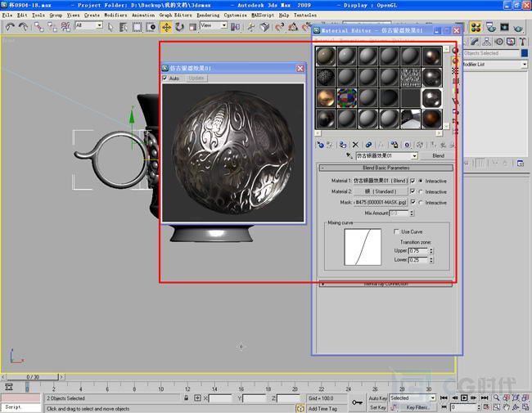Click Make Material Copy icon

pyautogui.click(x=368, y=145)
